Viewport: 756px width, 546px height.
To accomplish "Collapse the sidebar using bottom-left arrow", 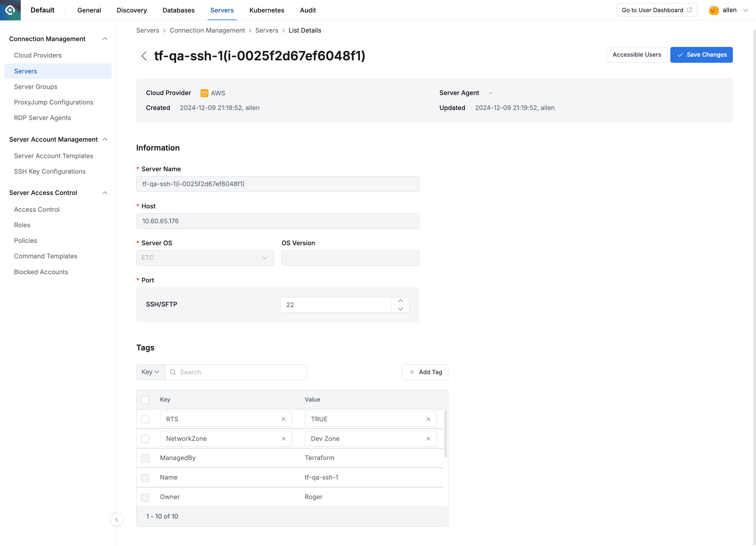I will [x=116, y=520].
